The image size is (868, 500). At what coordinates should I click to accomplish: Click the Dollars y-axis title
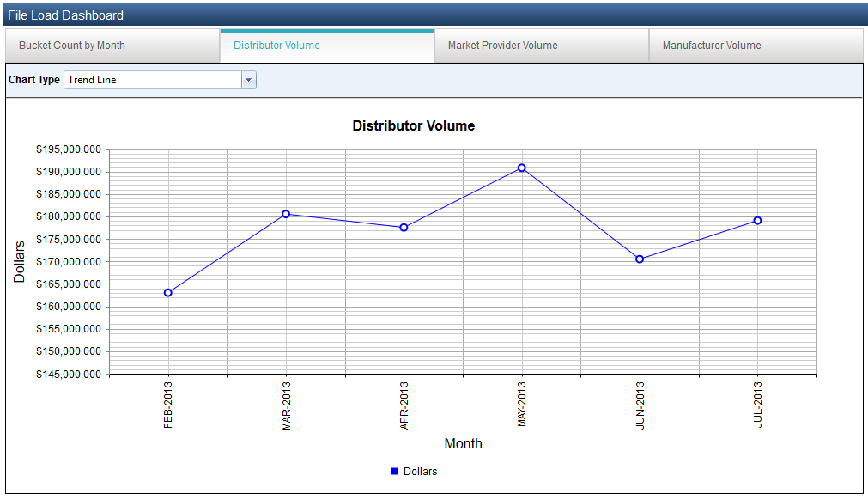[x=20, y=262]
